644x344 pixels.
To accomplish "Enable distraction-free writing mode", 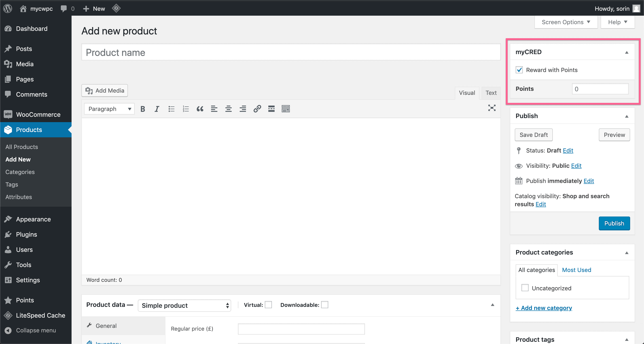I will [492, 108].
